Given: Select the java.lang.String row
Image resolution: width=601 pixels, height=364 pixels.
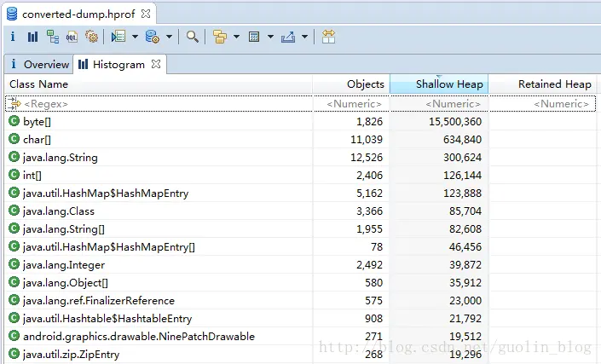Looking at the screenshot, I should (300, 157).
